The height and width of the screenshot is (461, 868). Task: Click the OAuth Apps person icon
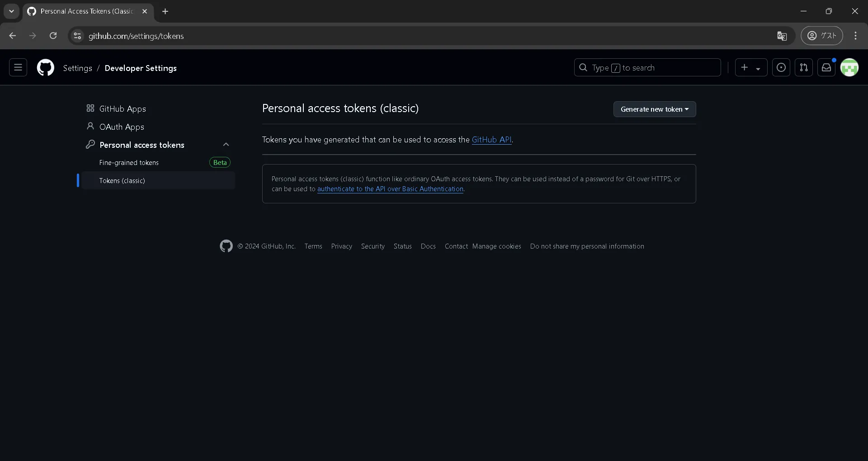click(x=90, y=126)
